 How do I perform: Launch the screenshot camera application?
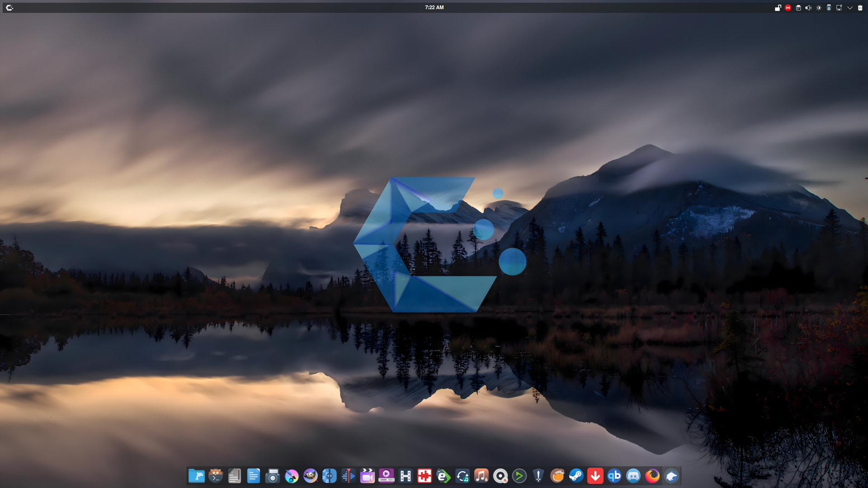273,476
